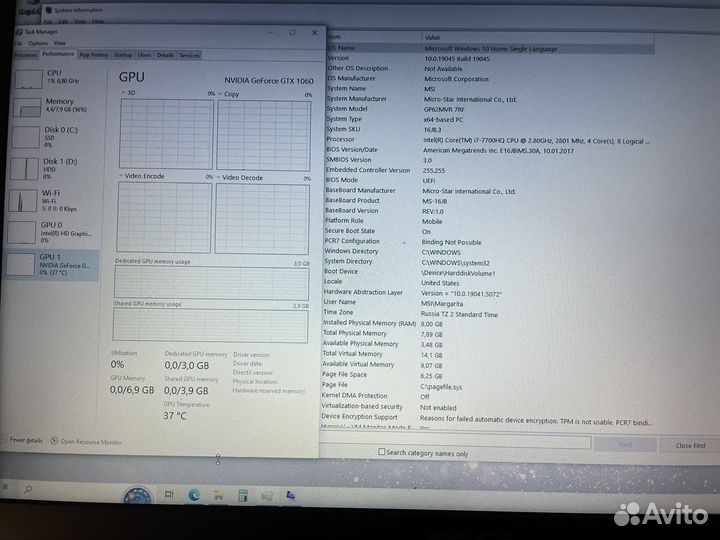Open the File menu in Task Manager

coord(18,43)
